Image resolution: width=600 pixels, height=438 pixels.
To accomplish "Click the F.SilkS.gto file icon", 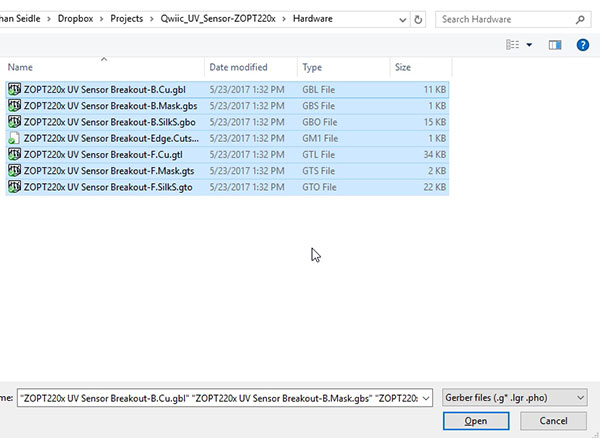I will [x=14, y=187].
